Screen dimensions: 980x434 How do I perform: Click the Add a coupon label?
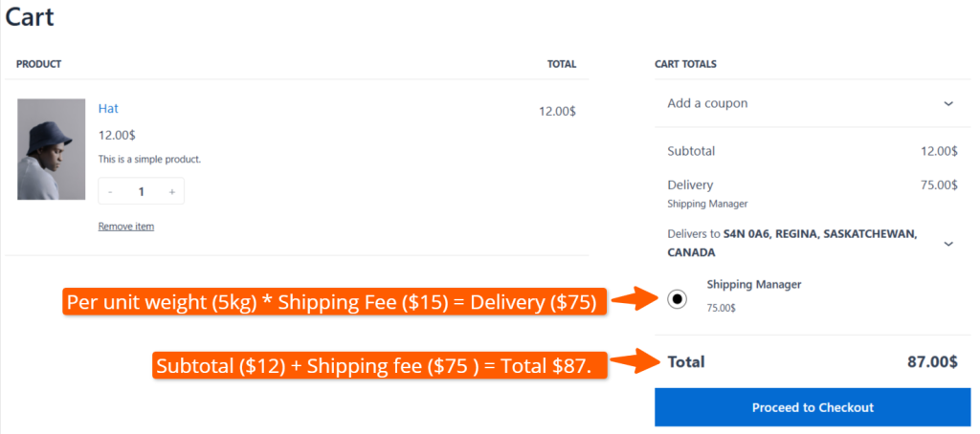pyautogui.click(x=707, y=103)
